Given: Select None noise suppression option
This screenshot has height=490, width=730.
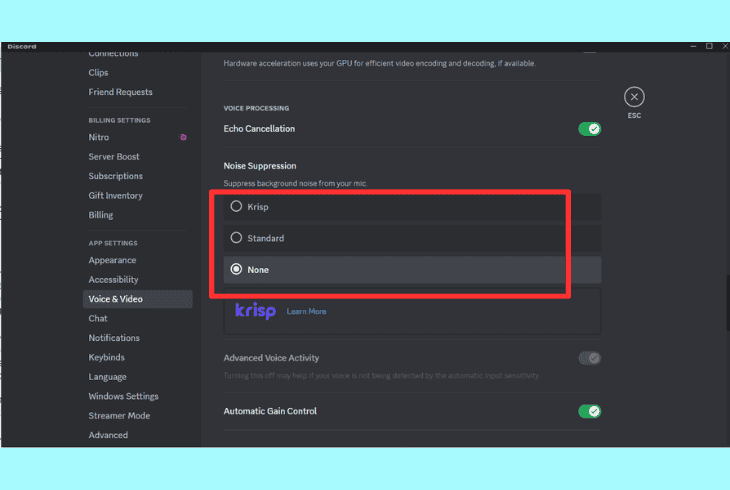Looking at the screenshot, I should click(x=412, y=270).
